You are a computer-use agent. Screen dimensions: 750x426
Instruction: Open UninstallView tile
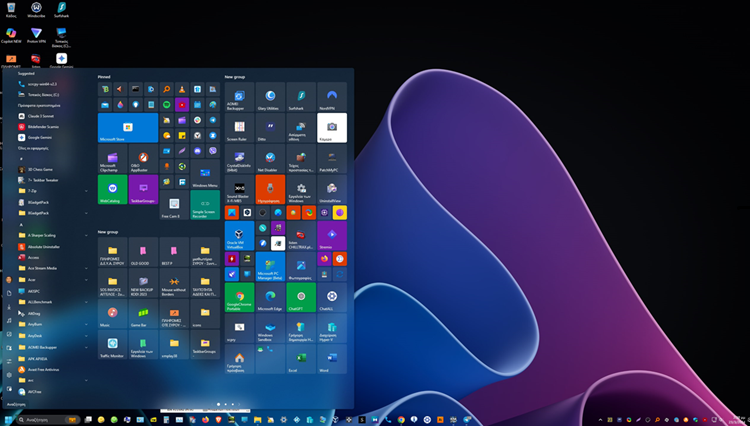(x=332, y=190)
